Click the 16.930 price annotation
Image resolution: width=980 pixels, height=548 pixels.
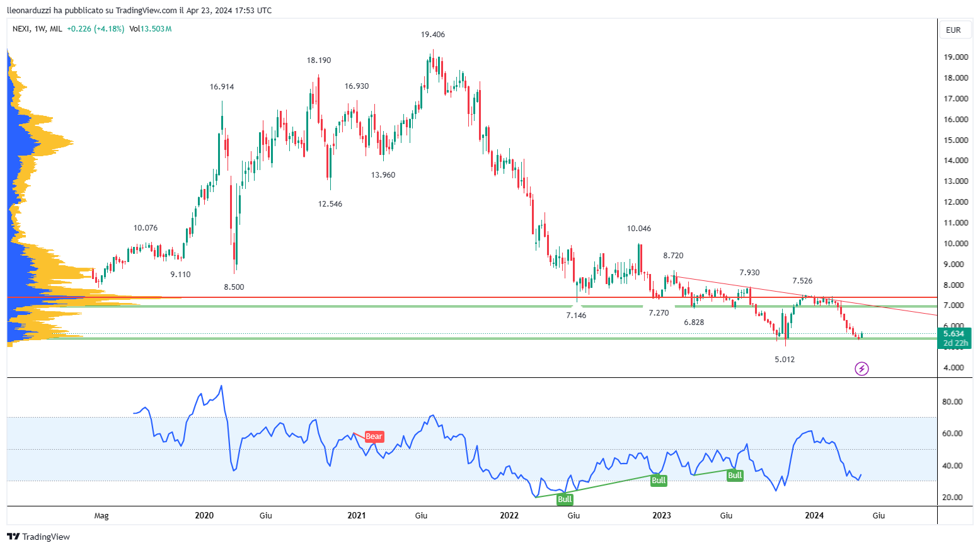357,86
